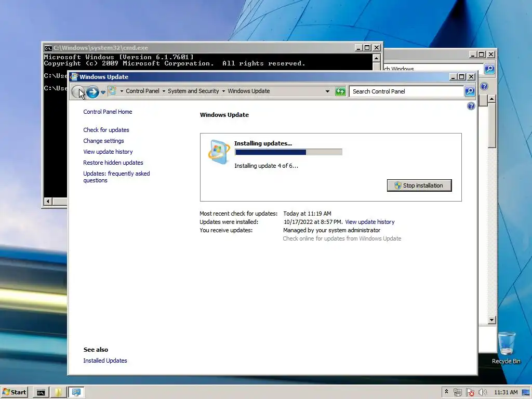Click the Forward navigation arrow button

(92, 91)
